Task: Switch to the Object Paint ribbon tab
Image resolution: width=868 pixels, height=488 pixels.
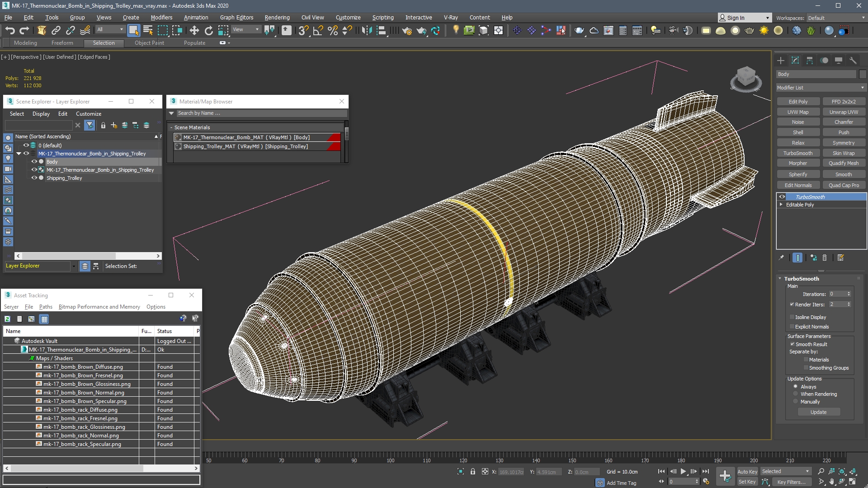Action: (149, 43)
